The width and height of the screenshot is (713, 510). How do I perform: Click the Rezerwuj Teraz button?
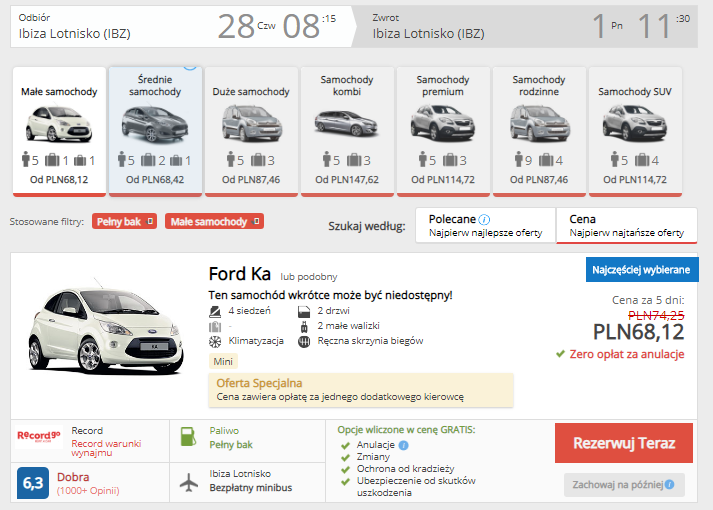(624, 443)
